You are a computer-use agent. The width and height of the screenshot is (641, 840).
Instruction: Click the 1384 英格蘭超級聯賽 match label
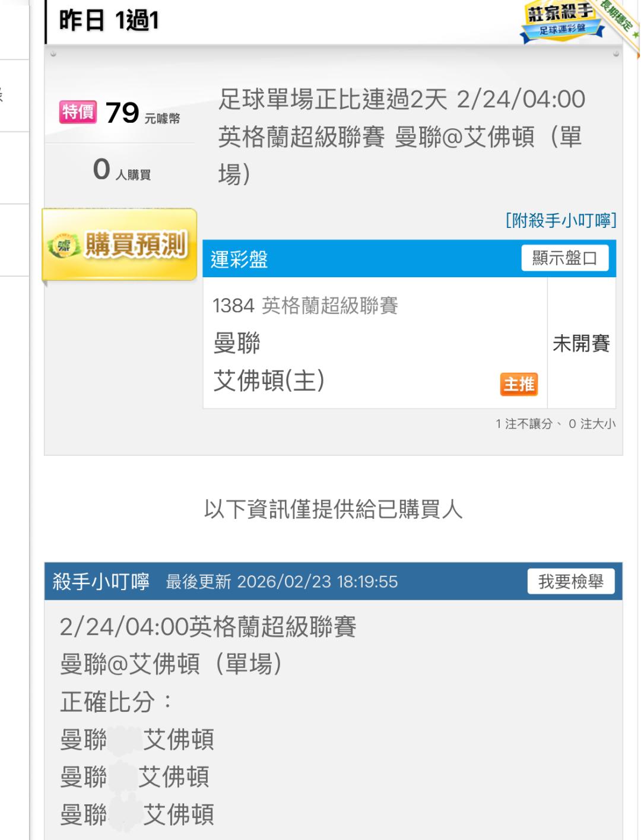point(305,306)
